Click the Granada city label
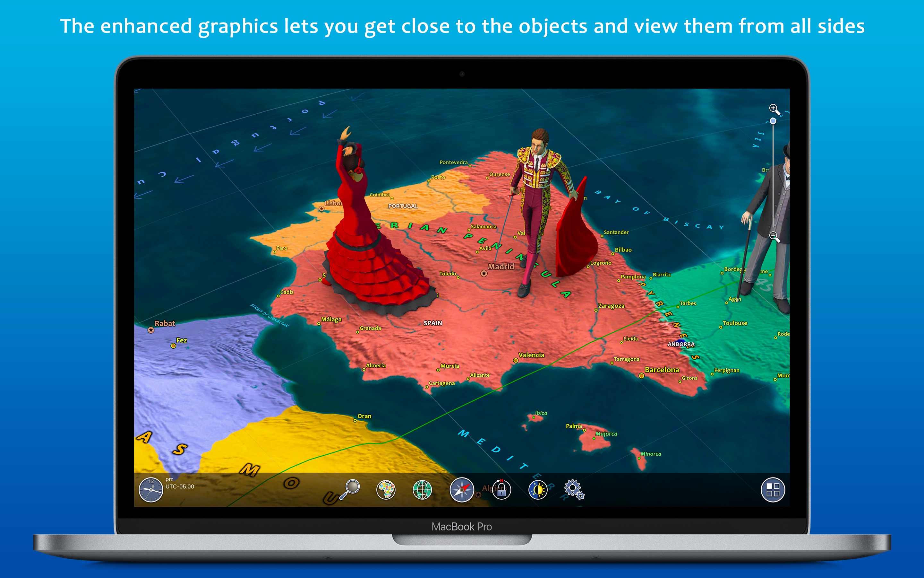This screenshot has height=578, width=924. pos(370,328)
